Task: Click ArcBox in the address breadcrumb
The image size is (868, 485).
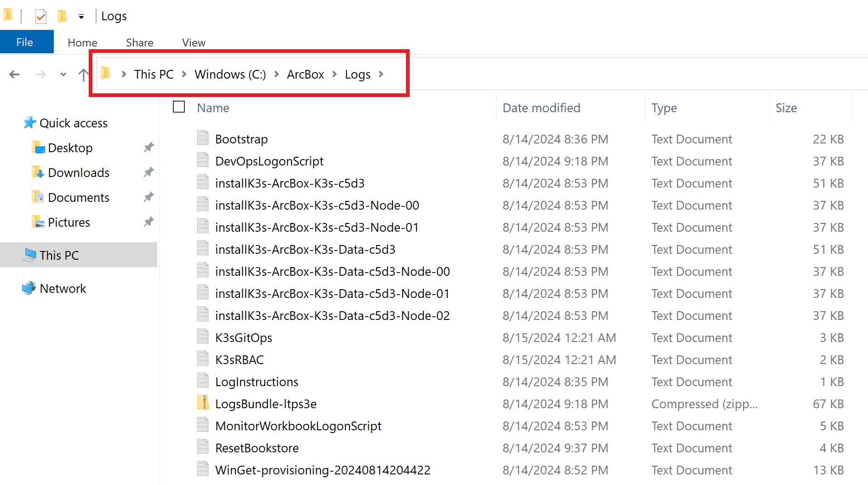Action: coord(305,74)
